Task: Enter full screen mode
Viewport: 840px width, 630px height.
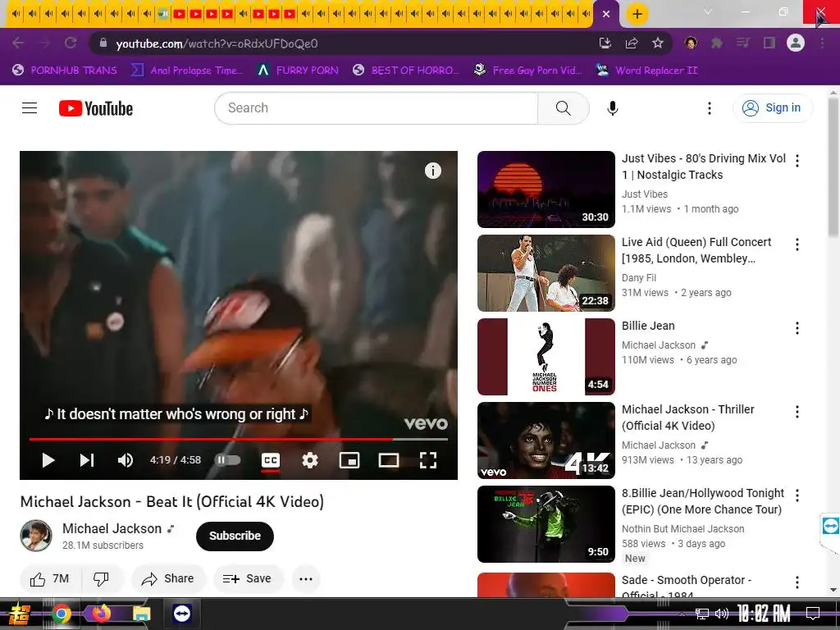Action: tap(427, 460)
